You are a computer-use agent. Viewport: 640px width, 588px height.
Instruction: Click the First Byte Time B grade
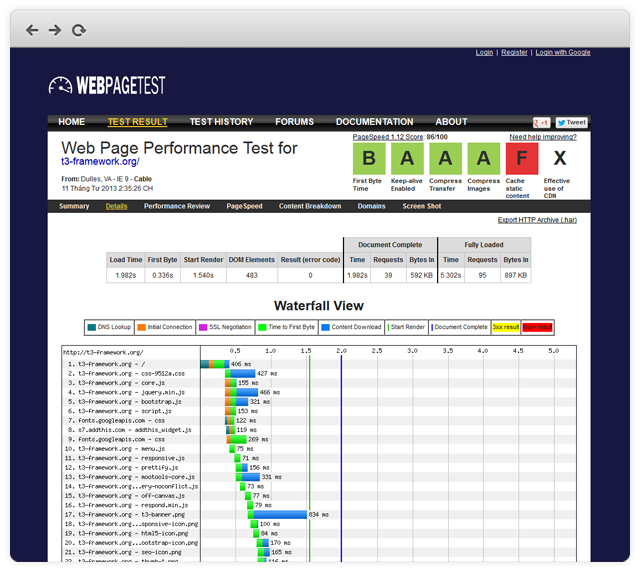point(368,158)
